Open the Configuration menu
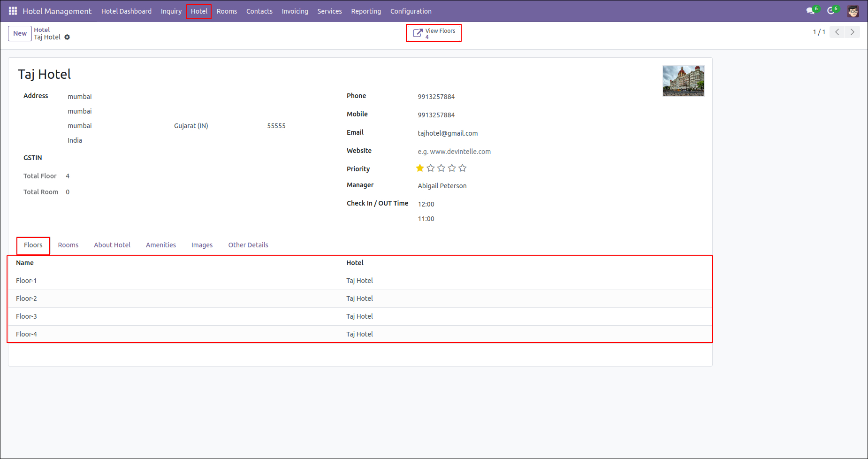Viewport: 868px width, 459px height. click(411, 11)
